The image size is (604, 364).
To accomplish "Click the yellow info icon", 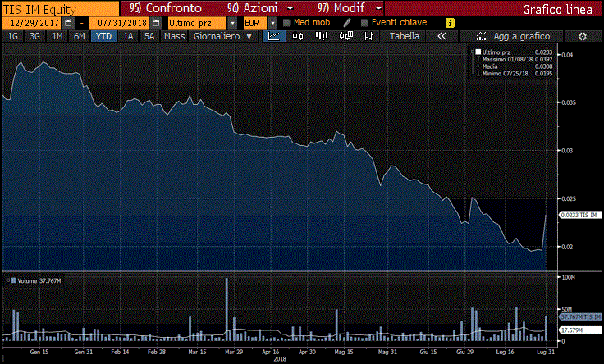I will coord(450,23).
